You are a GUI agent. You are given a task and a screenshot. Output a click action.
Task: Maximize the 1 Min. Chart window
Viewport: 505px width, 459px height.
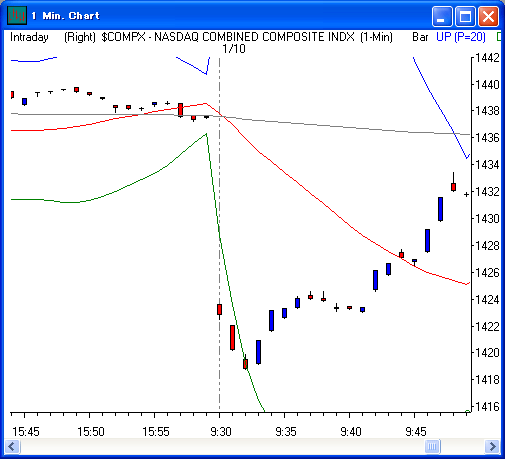465,16
